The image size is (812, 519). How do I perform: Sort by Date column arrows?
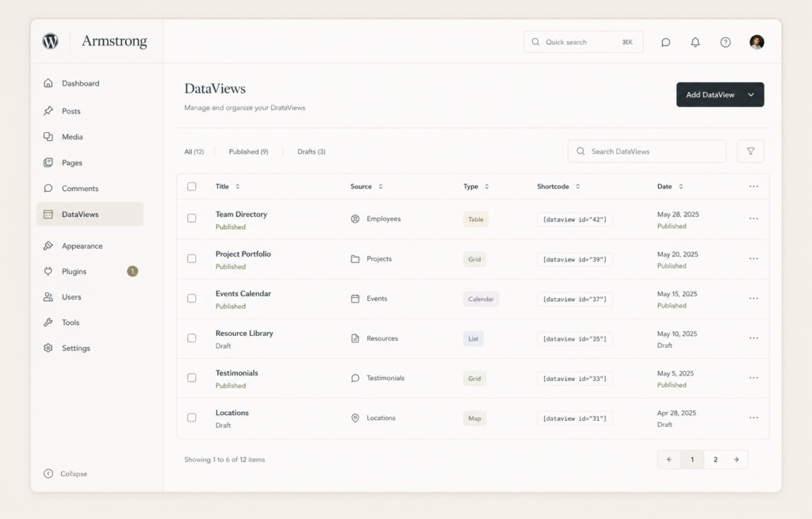681,186
